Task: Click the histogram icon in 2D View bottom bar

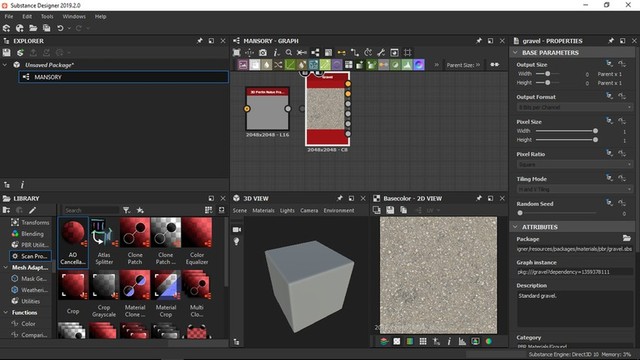Action: [462, 342]
